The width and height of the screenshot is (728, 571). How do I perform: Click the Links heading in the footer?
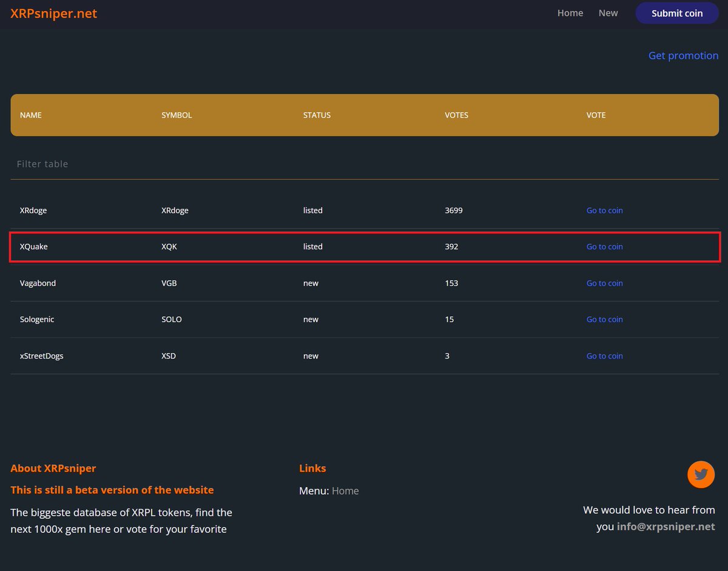click(312, 468)
